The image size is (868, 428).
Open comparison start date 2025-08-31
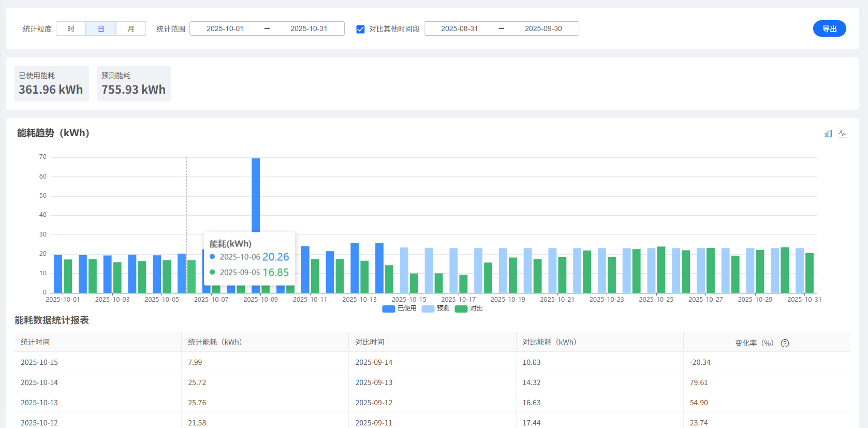460,28
